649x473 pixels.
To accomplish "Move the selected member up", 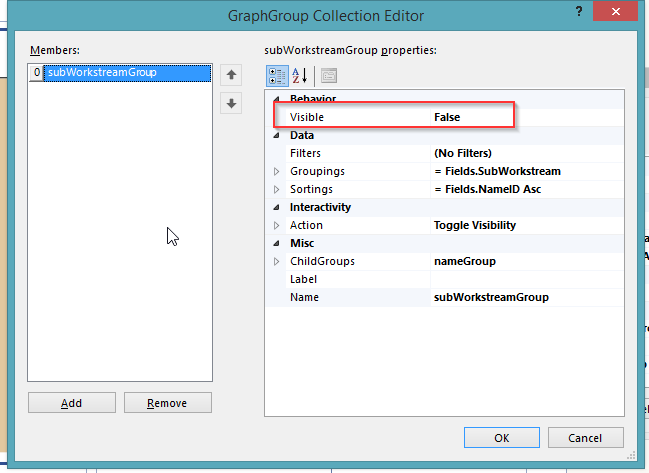I will pyautogui.click(x=231, y=74).
